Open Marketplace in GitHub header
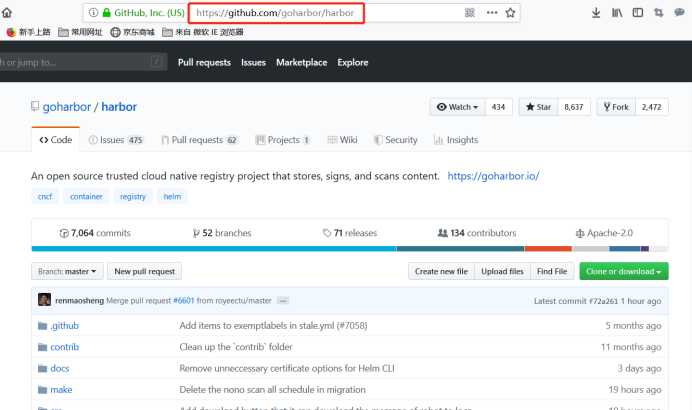 [x=302, y=63]
